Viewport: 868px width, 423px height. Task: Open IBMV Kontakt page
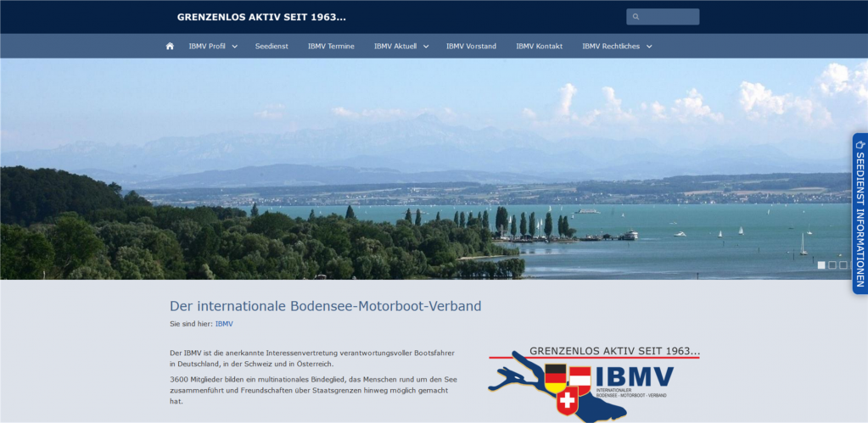pyautogui.click(x=539, y=47)
